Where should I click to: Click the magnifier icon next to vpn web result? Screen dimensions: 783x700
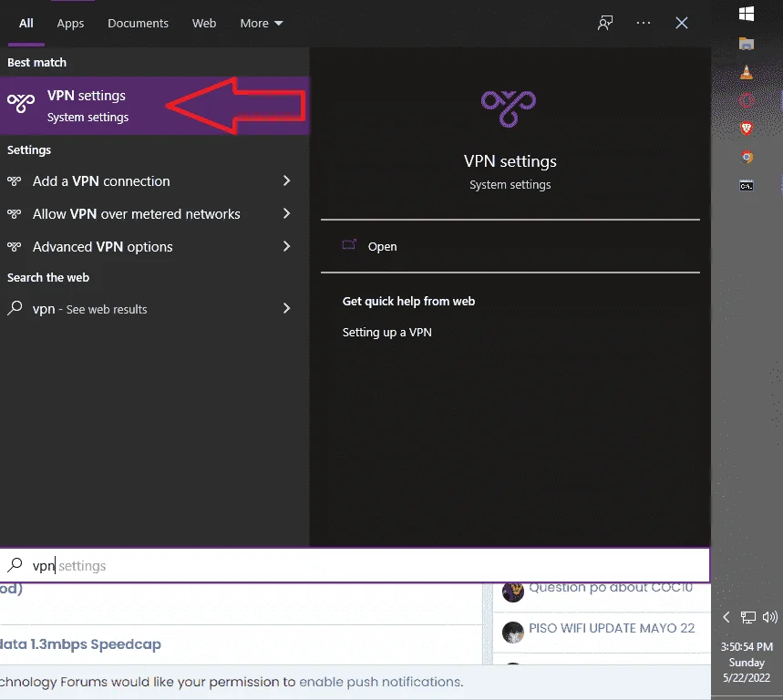15,308
